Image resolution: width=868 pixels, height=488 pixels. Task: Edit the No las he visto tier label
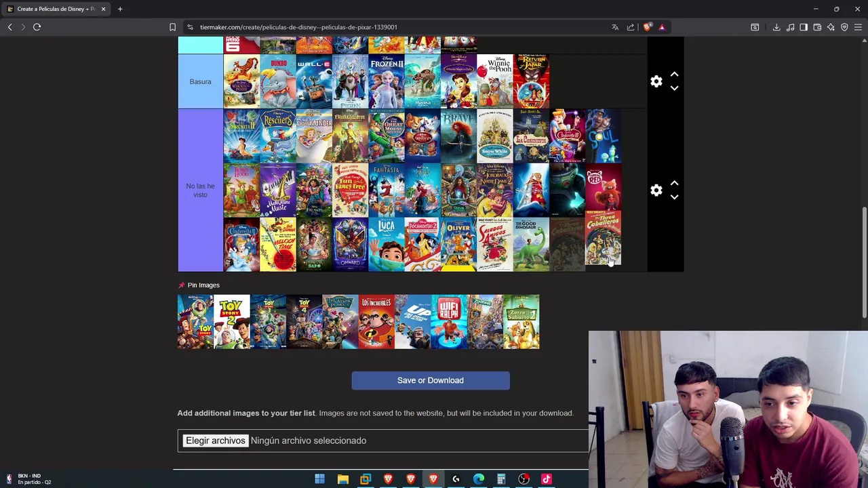click(x=200, y=190)
